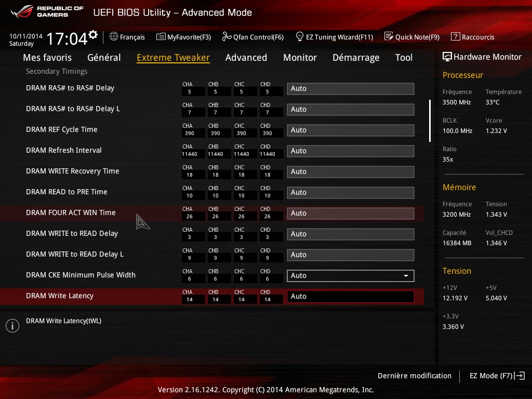This screenshot has height=399, width=532.
Task: Click the globe language icon
Action: (x=114, y=37)
